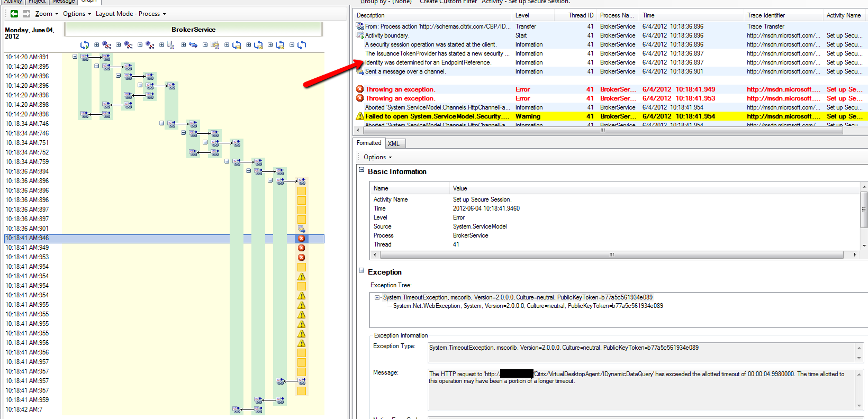
Task: Switch to the Message tab
Action: [63, 2]
